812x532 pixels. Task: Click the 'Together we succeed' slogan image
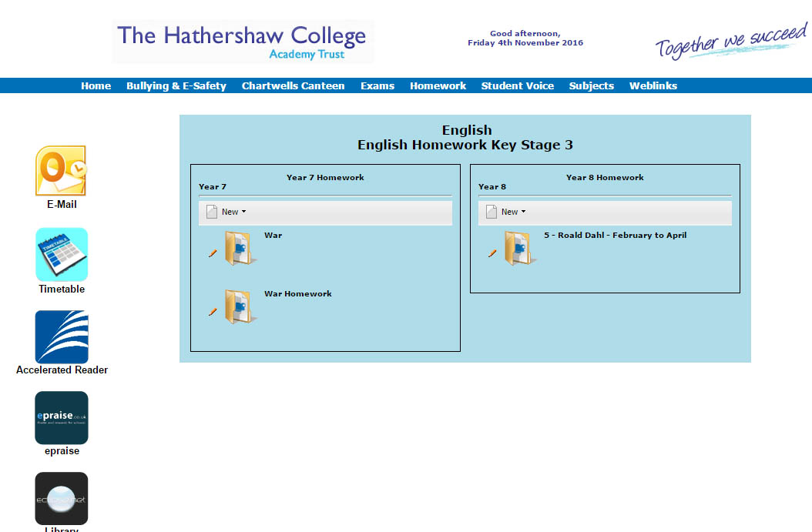731,40
